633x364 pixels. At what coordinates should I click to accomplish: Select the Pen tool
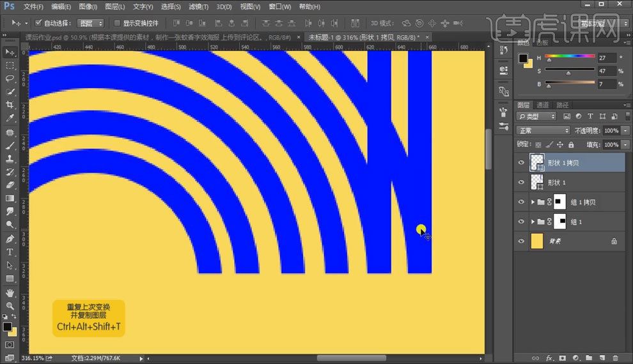coord(10,239)
